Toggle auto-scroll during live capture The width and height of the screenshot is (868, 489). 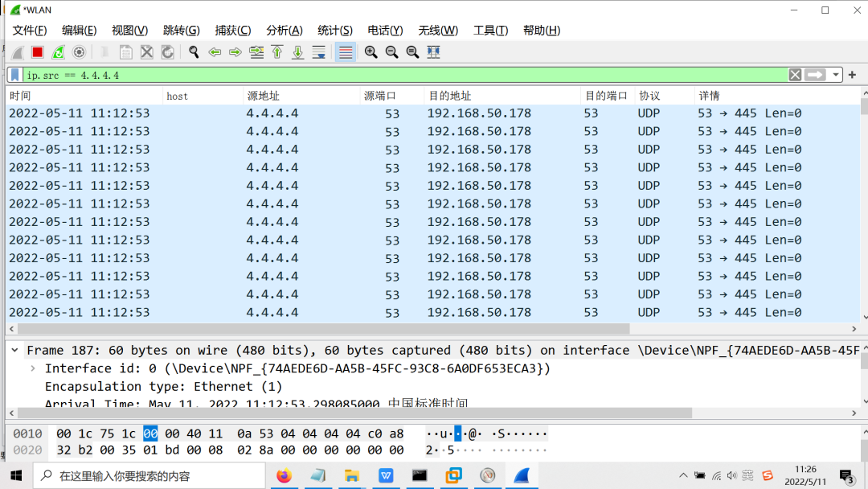[x=319, y=52]
